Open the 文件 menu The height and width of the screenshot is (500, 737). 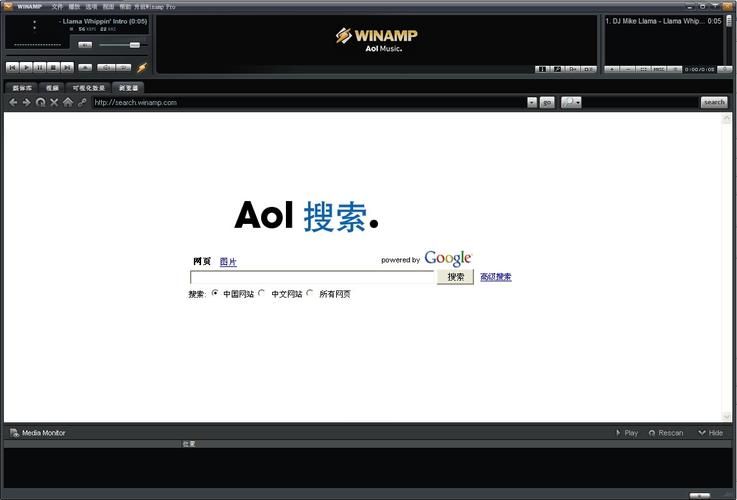coord(57,7)
